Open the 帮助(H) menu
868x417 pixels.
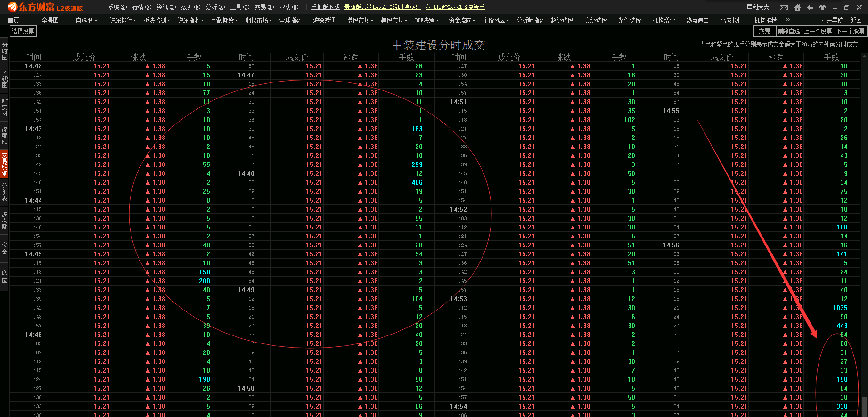point(288,7)
